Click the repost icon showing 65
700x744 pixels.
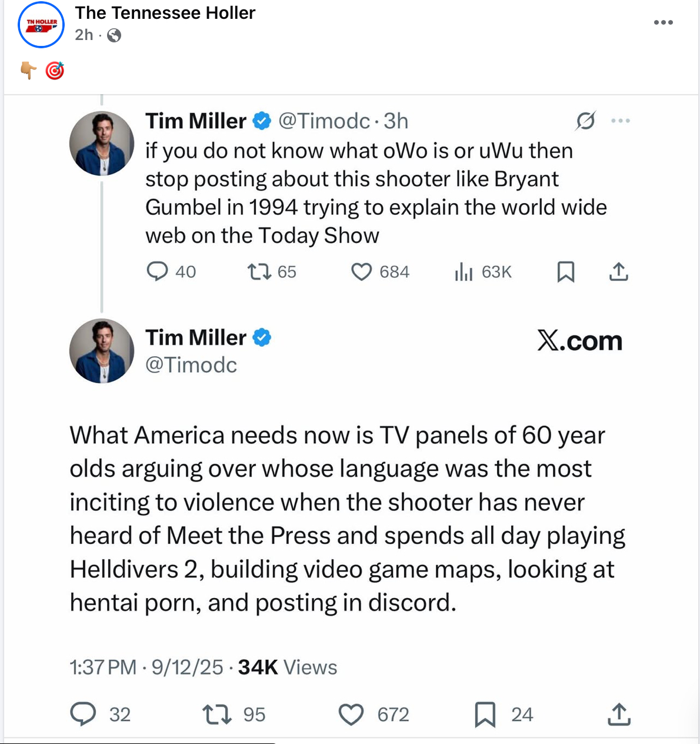[259, 271]
